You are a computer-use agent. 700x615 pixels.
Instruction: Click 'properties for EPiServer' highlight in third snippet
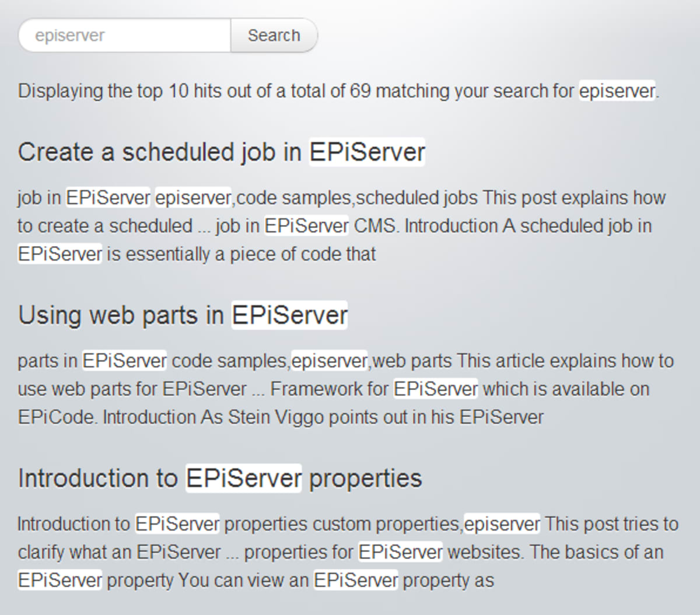(401, 551)
